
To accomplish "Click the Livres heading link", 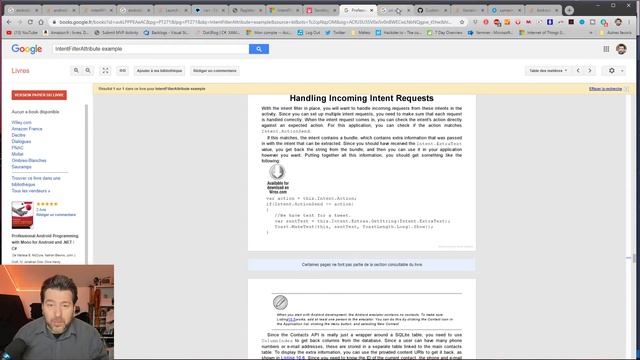I will point(20,71).
